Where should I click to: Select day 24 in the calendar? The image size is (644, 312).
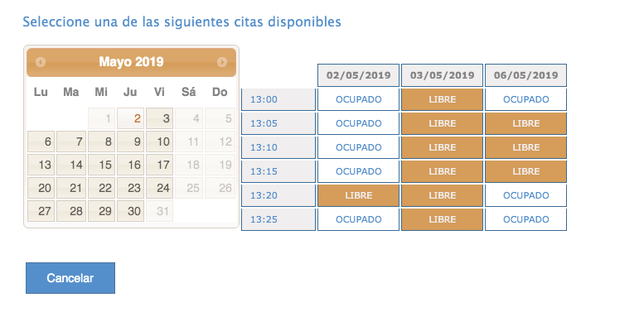click(x=159, y=188)
